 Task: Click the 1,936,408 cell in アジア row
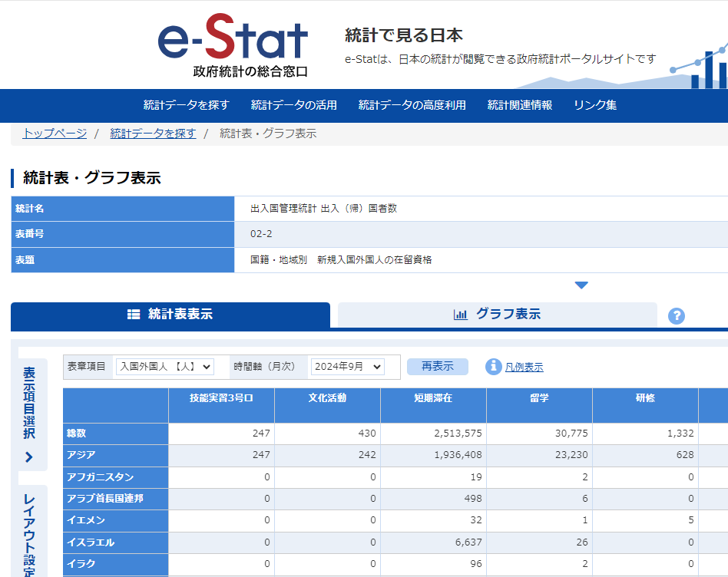coord(433,456)
